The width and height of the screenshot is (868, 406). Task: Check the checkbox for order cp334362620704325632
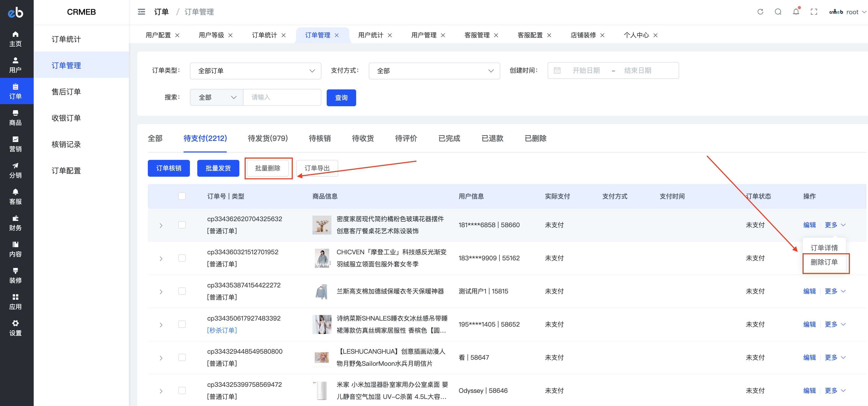click(182, 225)
